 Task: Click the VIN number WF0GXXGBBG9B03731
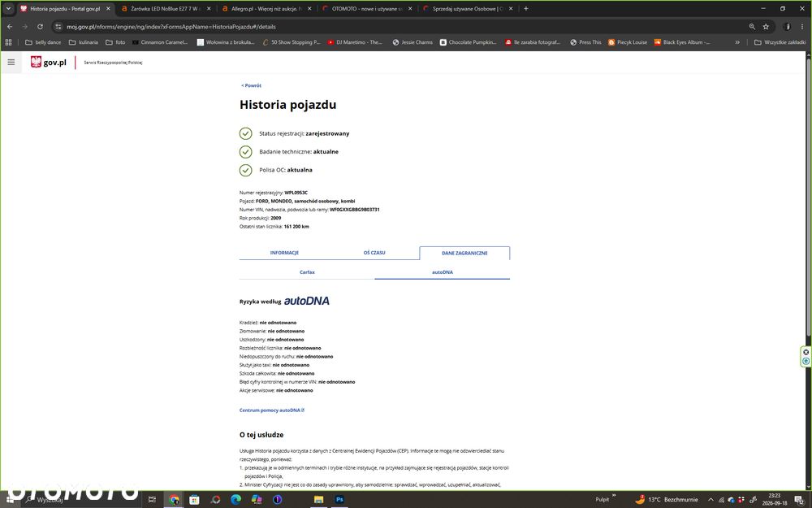tap(354, 210)
